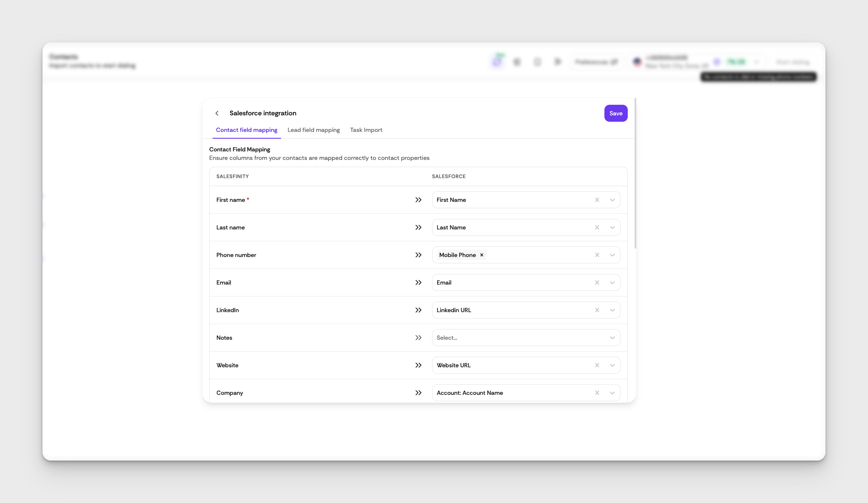This screenshot has height=503, width=868.
Task: Click the double arrow next to Notes
Action: pyautogui.click(x=418, y=338)
